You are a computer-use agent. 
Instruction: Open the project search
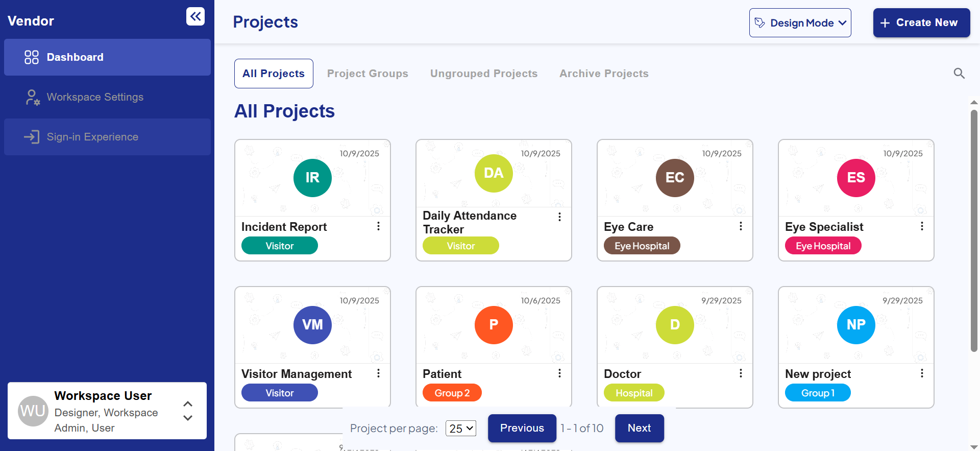(x=959, y=74)
